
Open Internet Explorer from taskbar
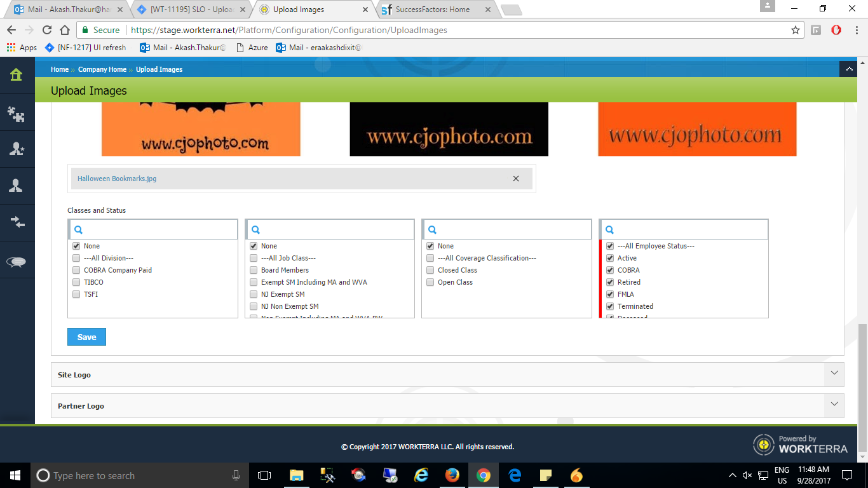[x=421, y=475]
